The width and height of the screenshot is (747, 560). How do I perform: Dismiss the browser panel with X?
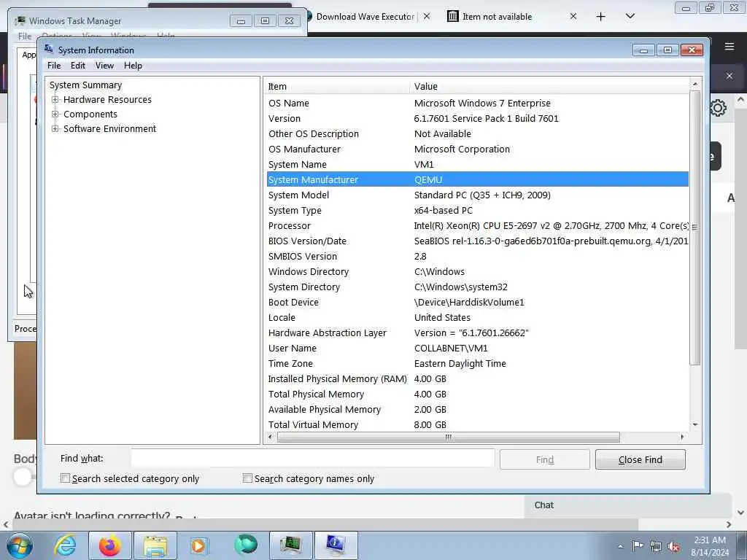[x=729, y=76]
